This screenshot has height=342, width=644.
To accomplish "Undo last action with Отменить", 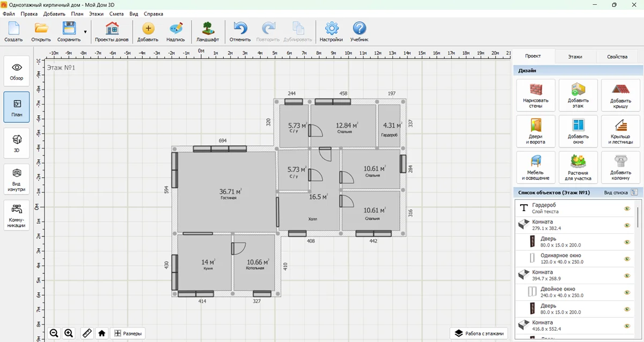I will click(240, 32).
